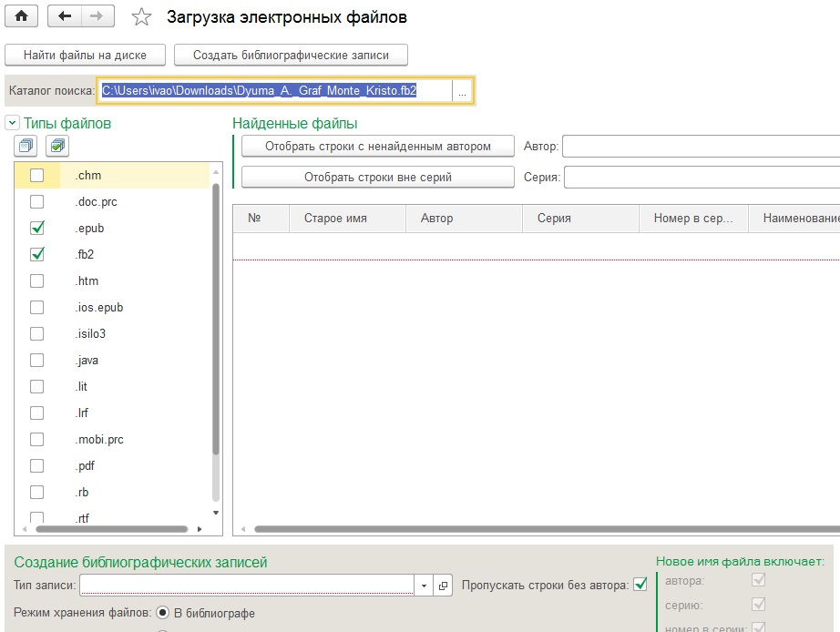The height and width of the screenshot is (632, 840).
Task: Click file types scroll right arrow
Action: coord(200,529)
